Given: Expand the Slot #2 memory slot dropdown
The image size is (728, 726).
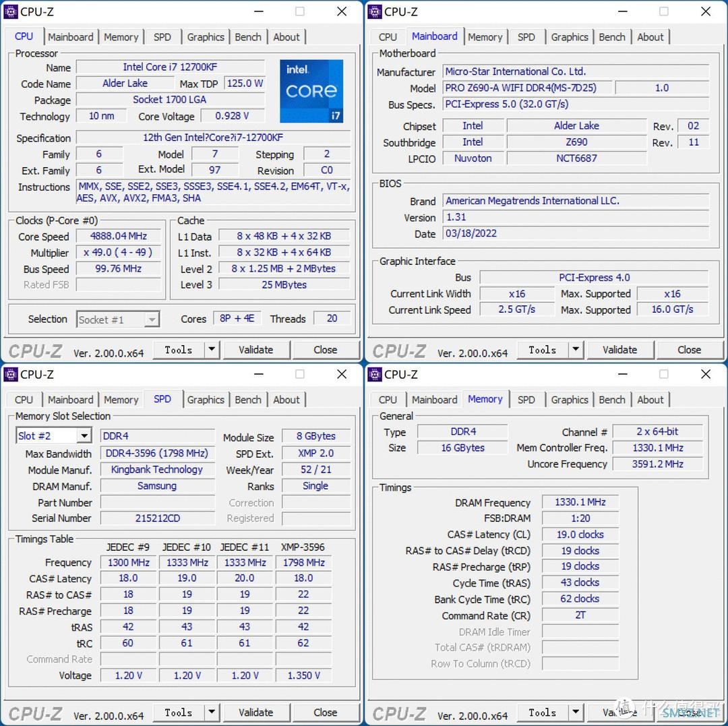Looking at the screenshot, I should pos(84,436).
